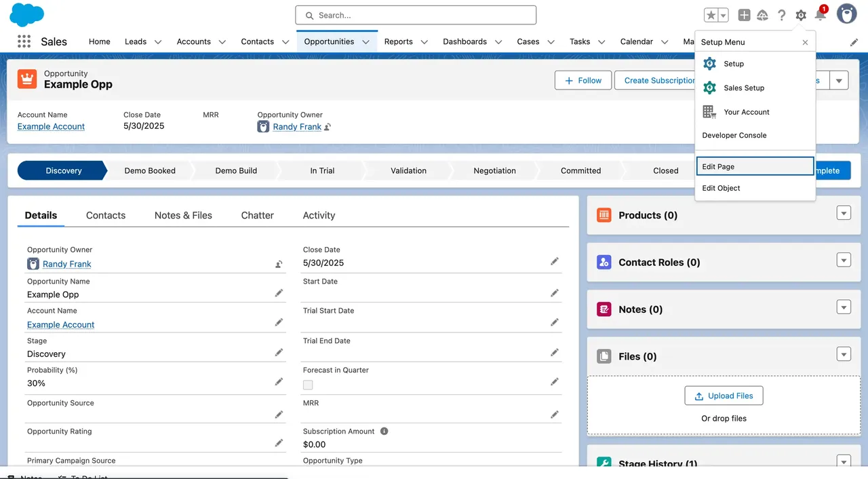Edit Trial Start Date pencil icon
The width and height of the screenshot is (868, 479).
(555, 322)
